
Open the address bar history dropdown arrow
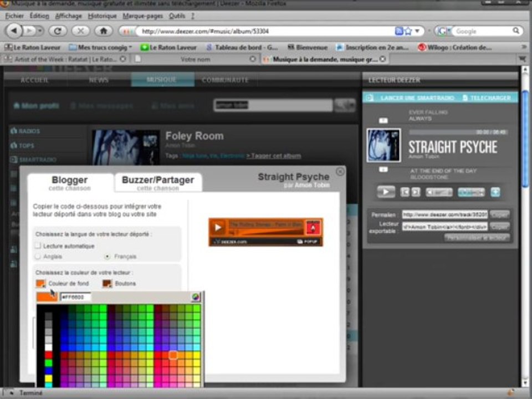[x=418, y=31]
